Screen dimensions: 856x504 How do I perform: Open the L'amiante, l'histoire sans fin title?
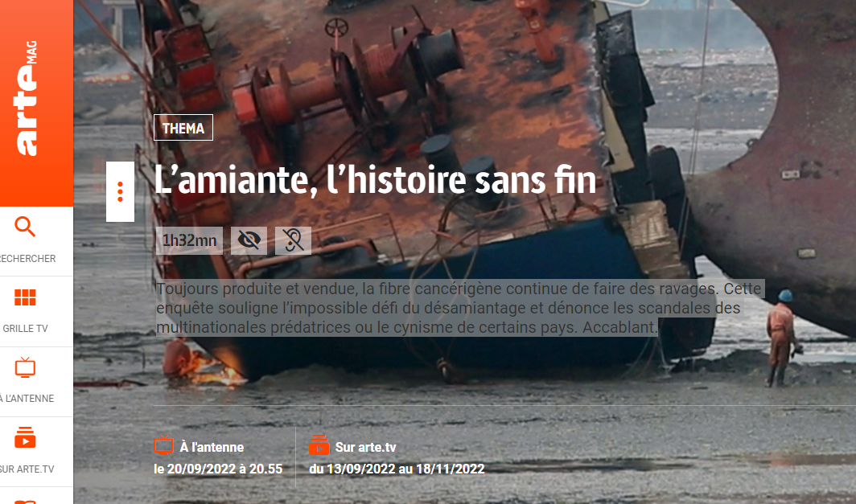(375, 180)
